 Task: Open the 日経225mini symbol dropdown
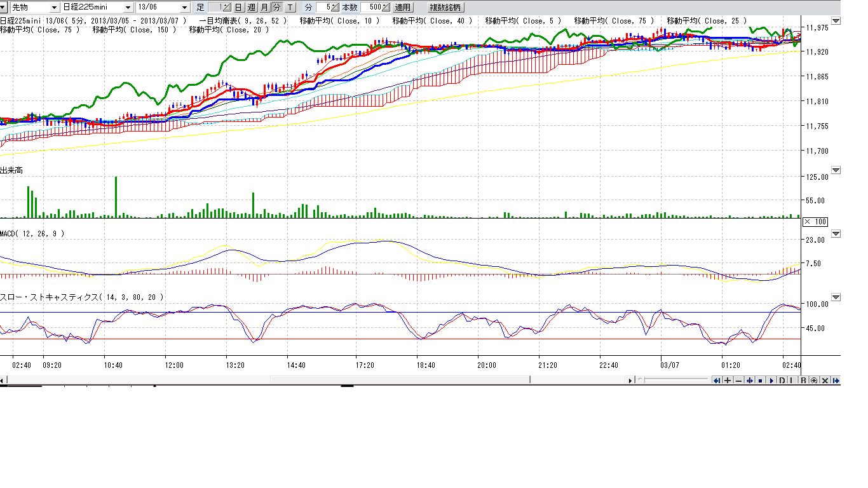click(x=128, y=8)
